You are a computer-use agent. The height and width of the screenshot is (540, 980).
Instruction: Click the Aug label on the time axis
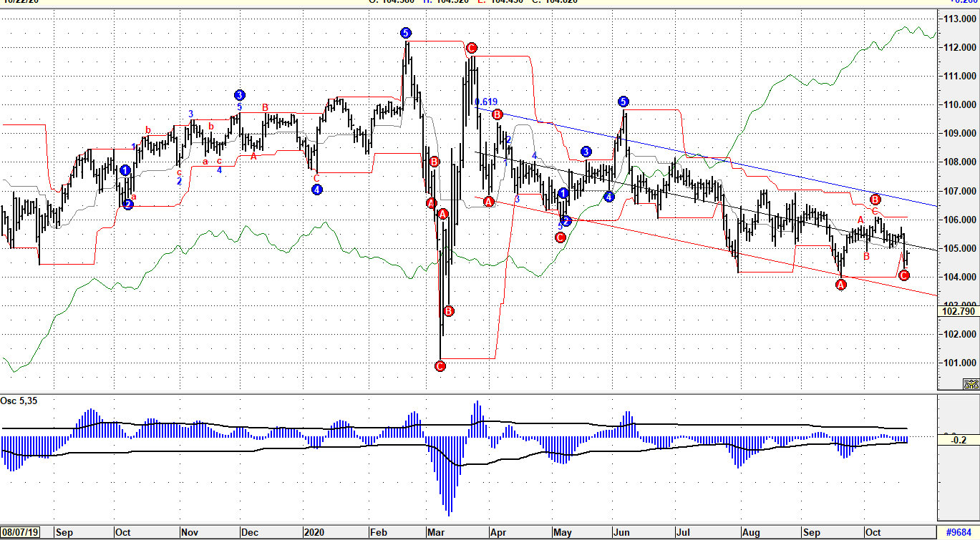tap(751, 533)
